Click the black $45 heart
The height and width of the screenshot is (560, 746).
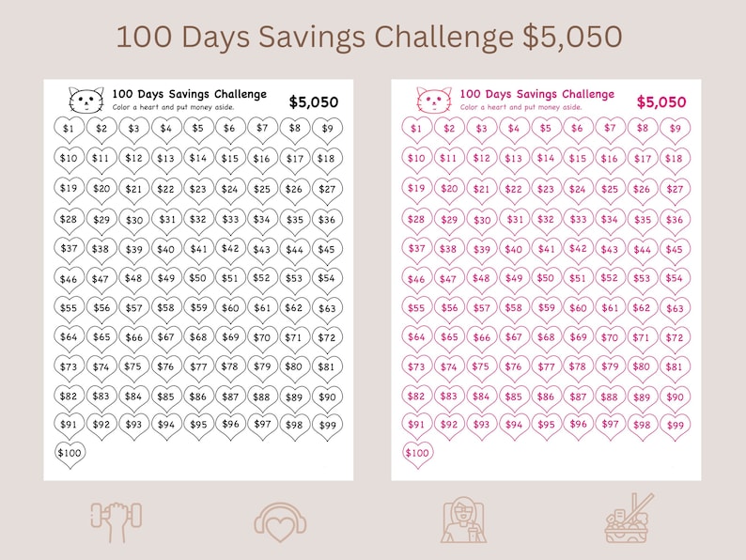click(x=327, y=251)
